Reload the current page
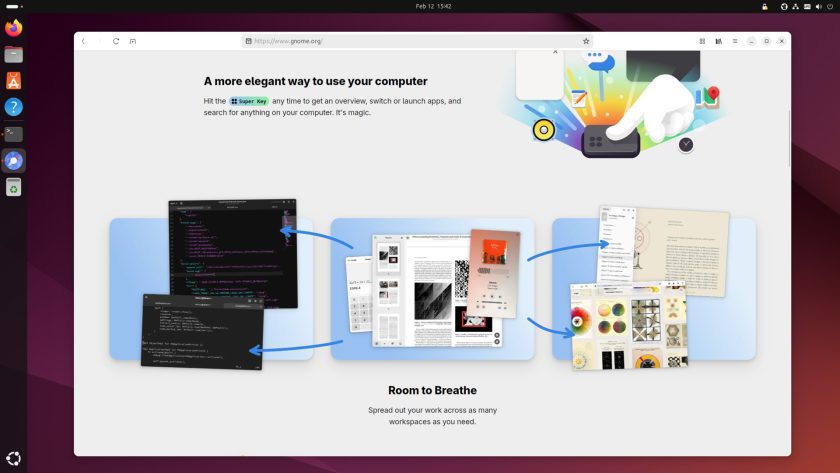Image resolution: width=840 pixels, height=473 pixels. [x=116, y=41]
